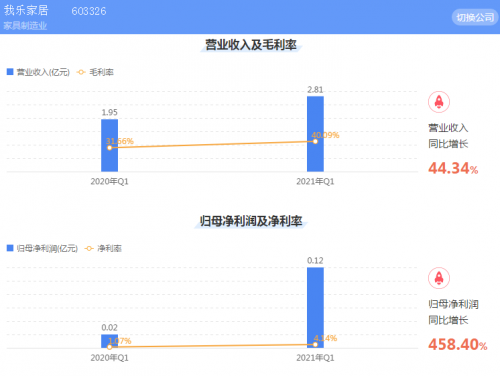Viewport: 500px width, 376px height.
Task: Click the 营业收入 同比增长 label text
Action: [448, 136]
